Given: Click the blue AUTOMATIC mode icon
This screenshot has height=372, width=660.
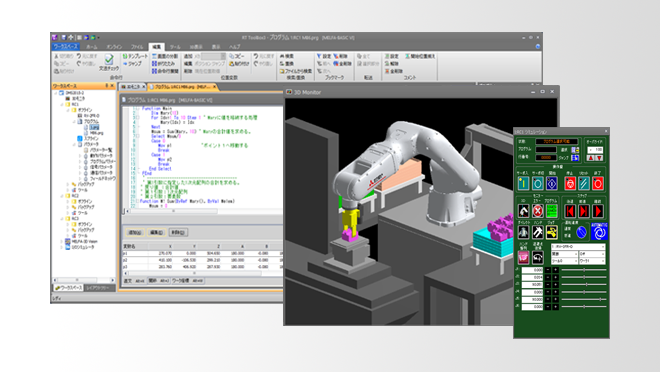Looking at the screenshot, I should coord(599,232).
